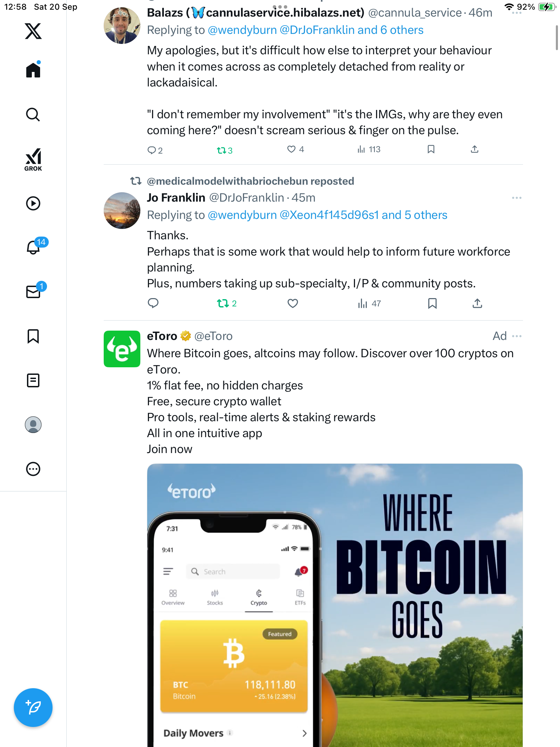Open the sidebar More circle menu
Image resolution: width=560 pixels, height=747 pixels.
tap(33, 469)
